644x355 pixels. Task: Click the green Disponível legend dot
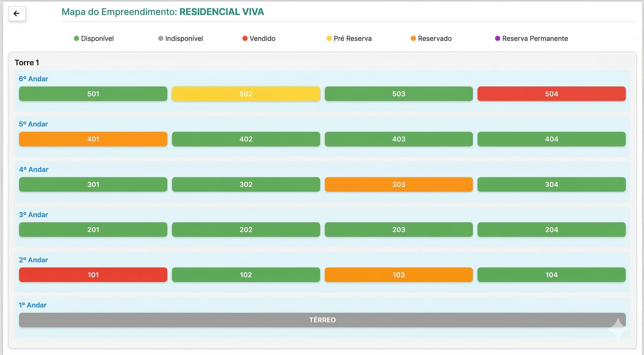pos(76,38)
